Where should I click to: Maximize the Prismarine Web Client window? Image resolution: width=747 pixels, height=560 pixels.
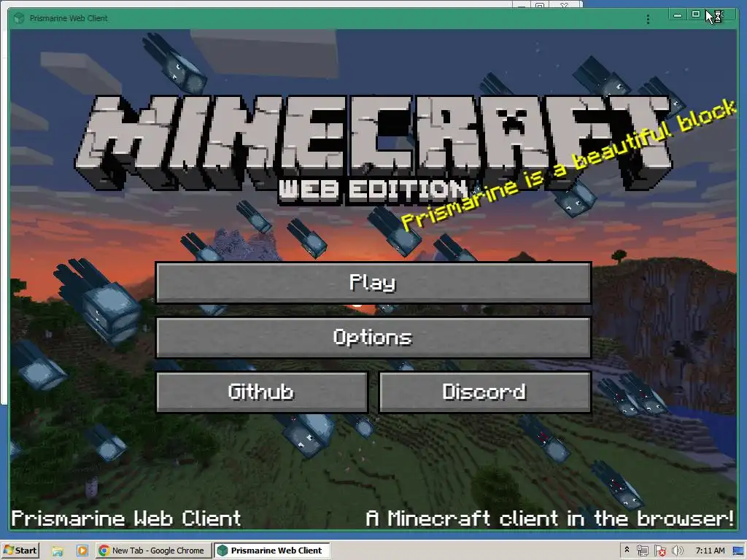point(696,15)
